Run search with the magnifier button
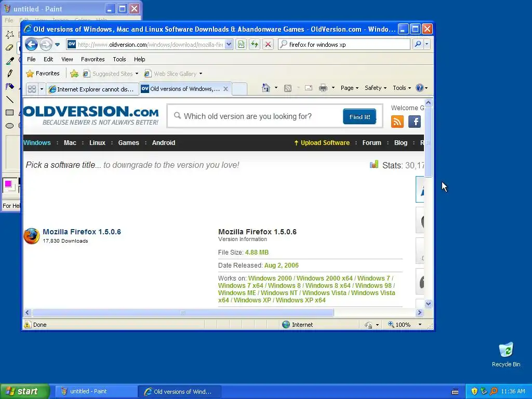This screenshot has height=399, width=532. pos(418,44)
